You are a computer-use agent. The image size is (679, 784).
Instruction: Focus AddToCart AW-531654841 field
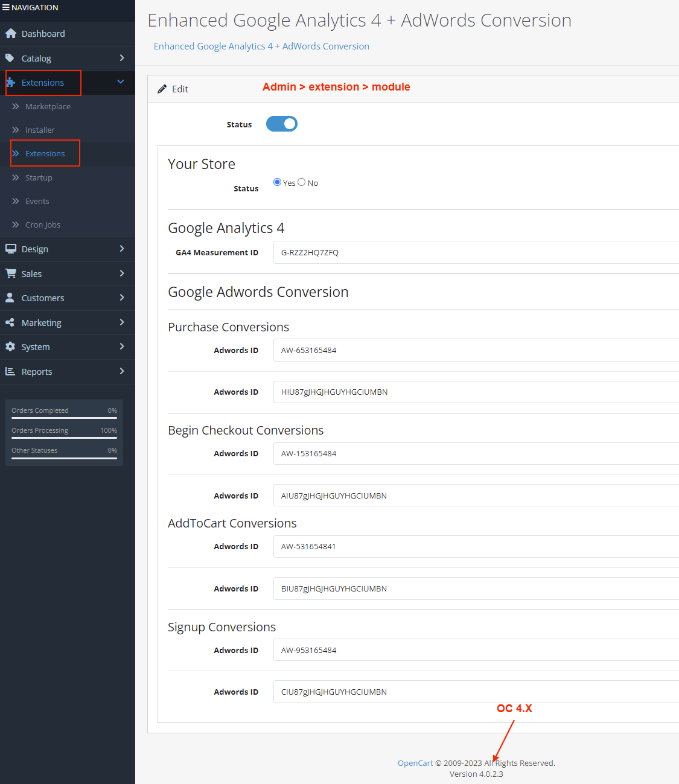476,546
